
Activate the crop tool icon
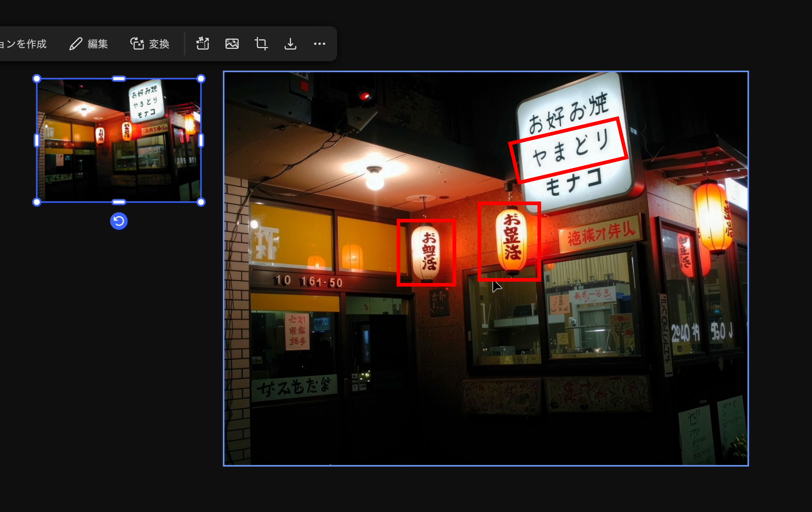[261, 44]
